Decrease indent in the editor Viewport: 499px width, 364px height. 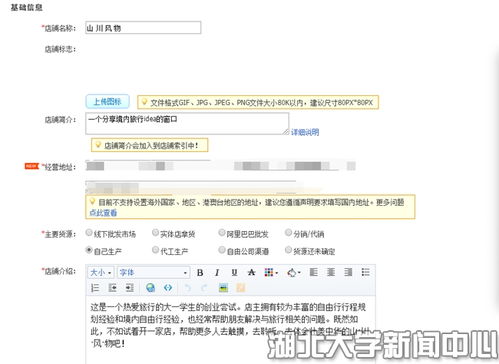click(x=112, y=288)
